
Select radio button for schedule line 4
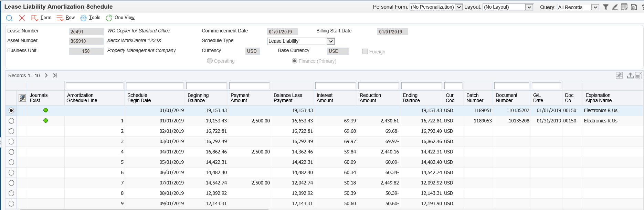(11, 152)
